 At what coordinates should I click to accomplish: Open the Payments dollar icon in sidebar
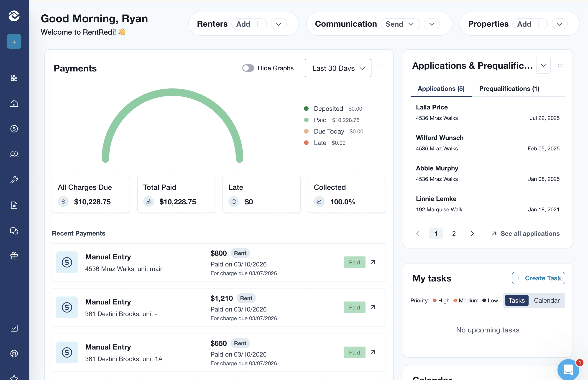point(14,129)
